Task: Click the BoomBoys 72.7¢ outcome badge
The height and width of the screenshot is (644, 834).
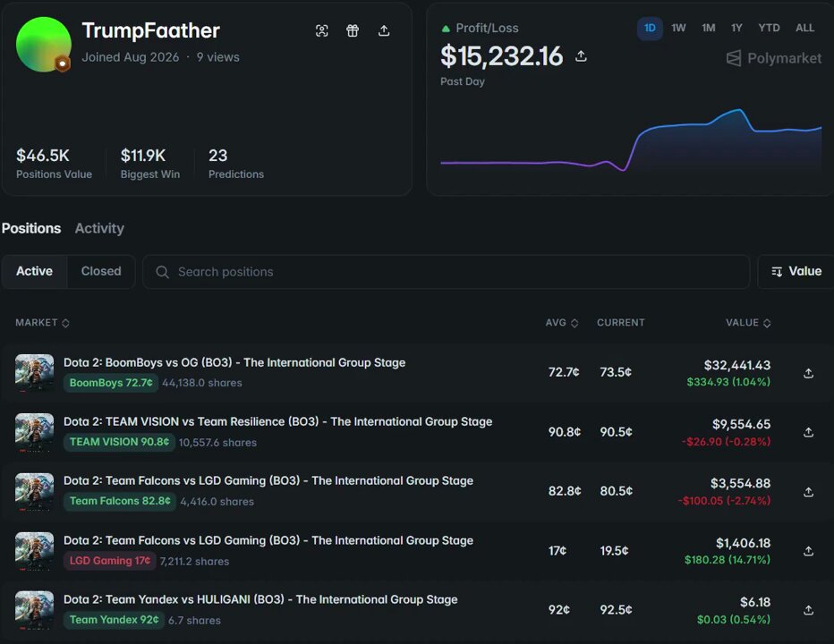Action: coord(111,383)
